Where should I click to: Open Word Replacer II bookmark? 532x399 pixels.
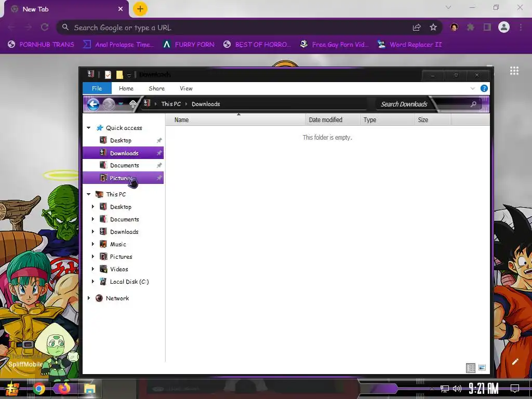[409, 45]
